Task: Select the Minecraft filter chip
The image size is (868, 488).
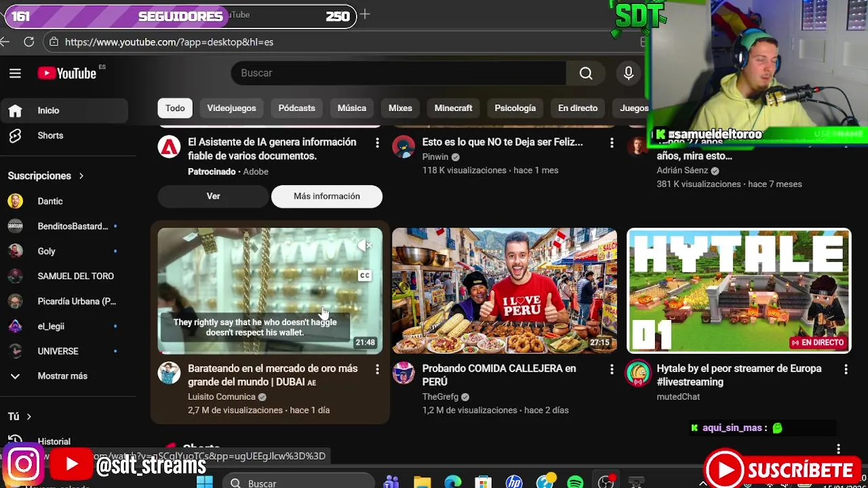Action: (x=453, y=108)
